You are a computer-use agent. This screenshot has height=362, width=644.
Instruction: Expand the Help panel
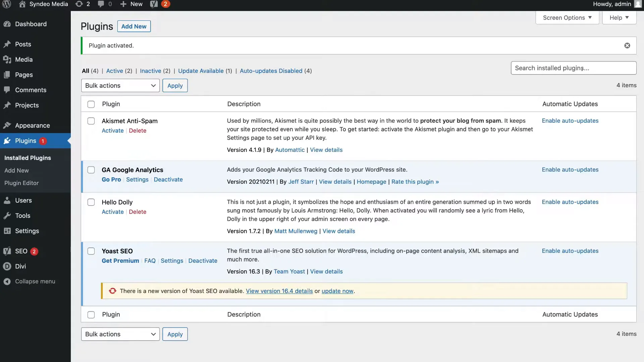coord(619,18)
